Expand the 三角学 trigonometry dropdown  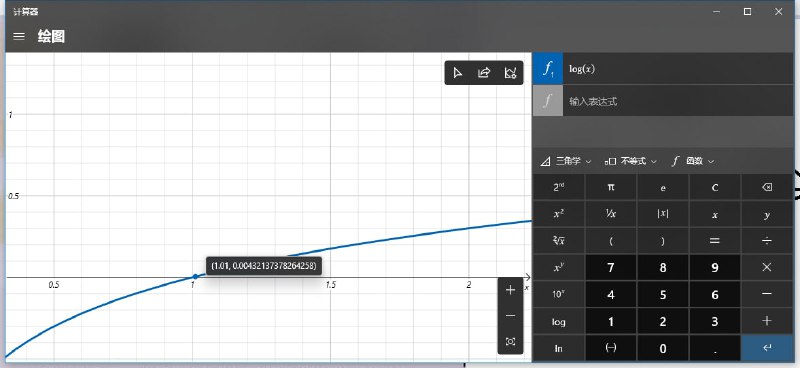point(566,161)
